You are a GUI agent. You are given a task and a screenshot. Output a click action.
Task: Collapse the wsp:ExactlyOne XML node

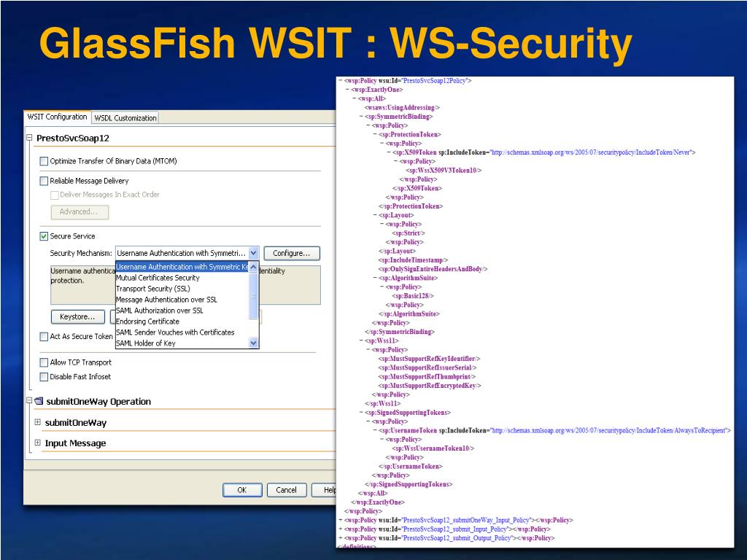point(347,90)
